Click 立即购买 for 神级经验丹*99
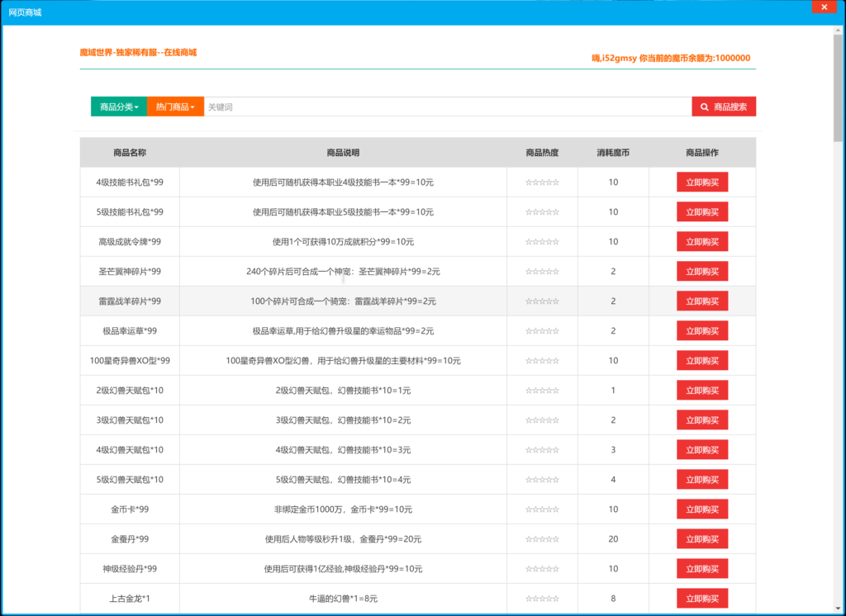The image size is (846, 616). (x=702, y=568)
